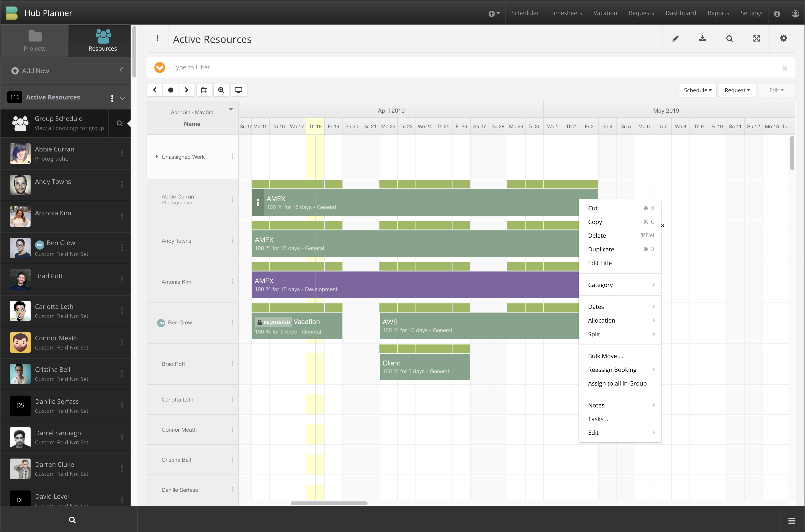Switch to the Projects tab in the sidebar
This screenshot has width=805, height=532.
click(34, 40)
